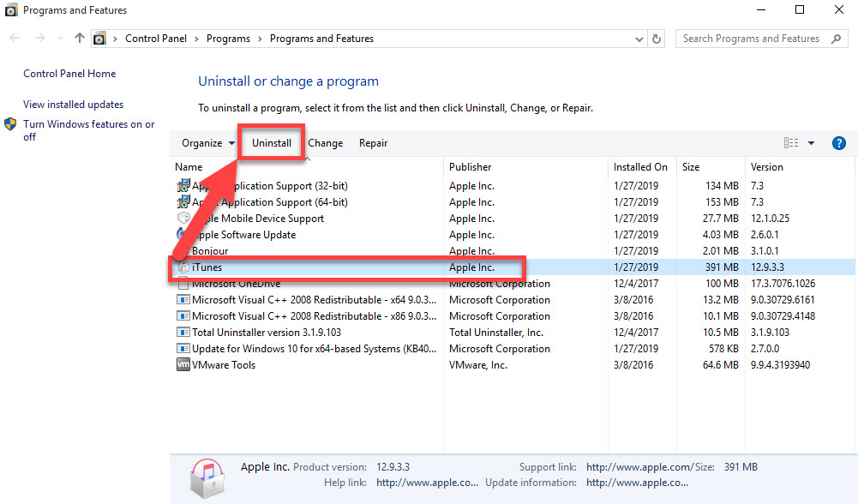Click Product version 12.9.3.3 in details pane
This screenshot has height=504, width=858.
pyautogui.click(x=393, y=467)
